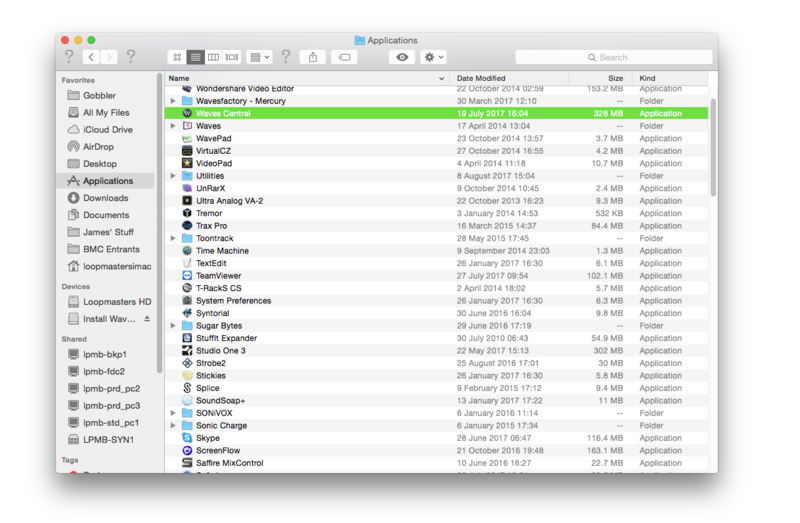This screenshot has height=523, width=800.
Task: Select the TeamViewer app icon
Action: 187,276
